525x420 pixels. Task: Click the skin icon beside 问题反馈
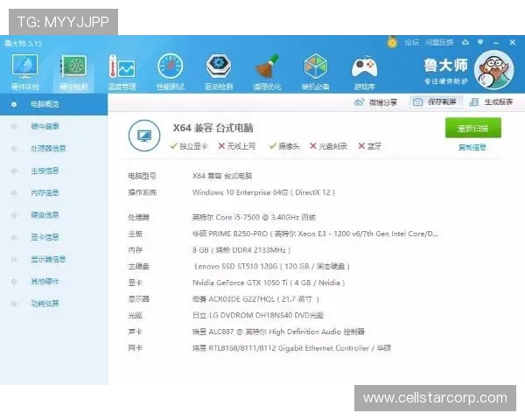pos(465,42)
